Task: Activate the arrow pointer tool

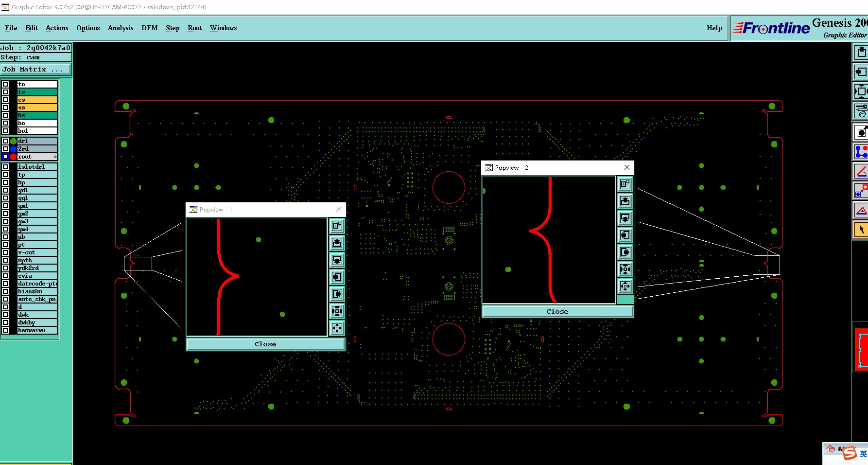Action: [x=861, y=230]
